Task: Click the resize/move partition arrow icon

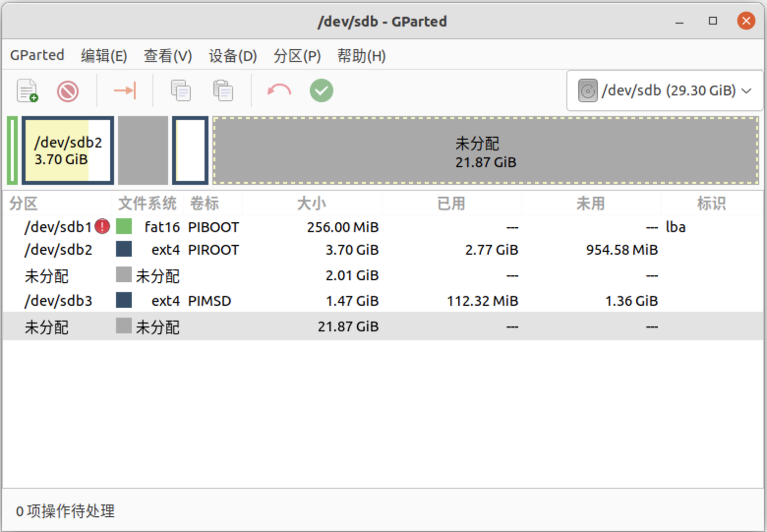Action: [124, 90]
